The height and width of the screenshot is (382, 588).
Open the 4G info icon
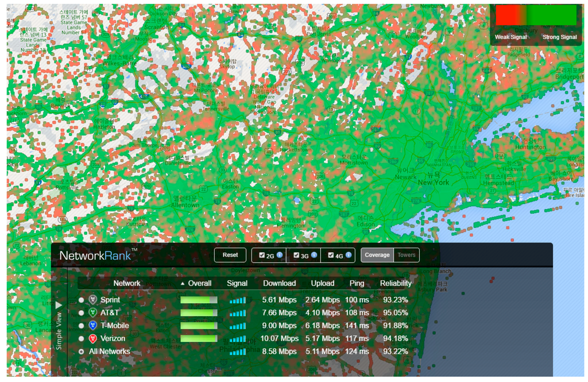pos(348,255)
